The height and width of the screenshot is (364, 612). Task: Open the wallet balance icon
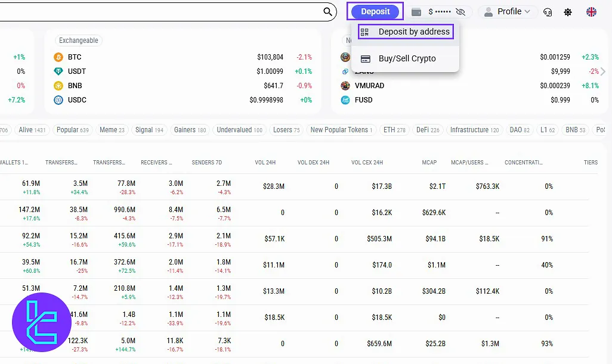tap(417, 12)
